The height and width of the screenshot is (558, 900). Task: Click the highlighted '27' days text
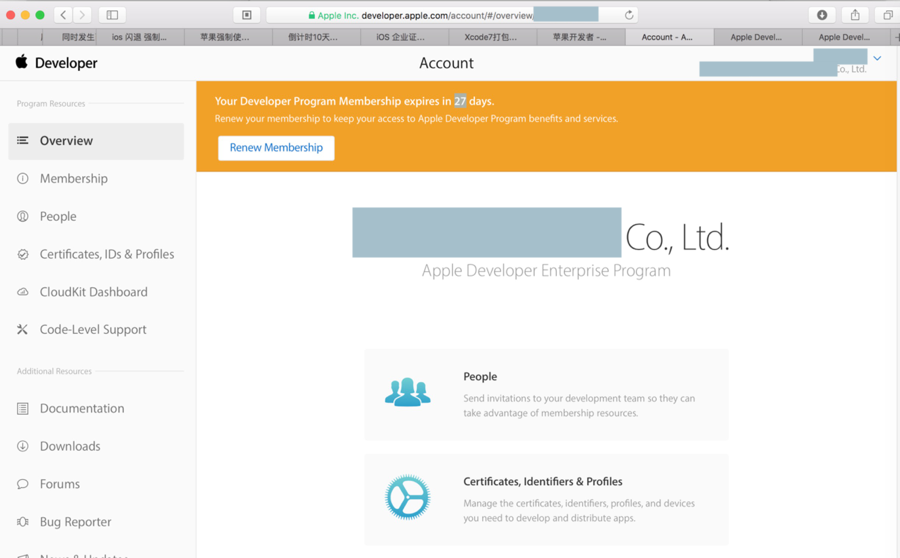(x=460, y=101)
